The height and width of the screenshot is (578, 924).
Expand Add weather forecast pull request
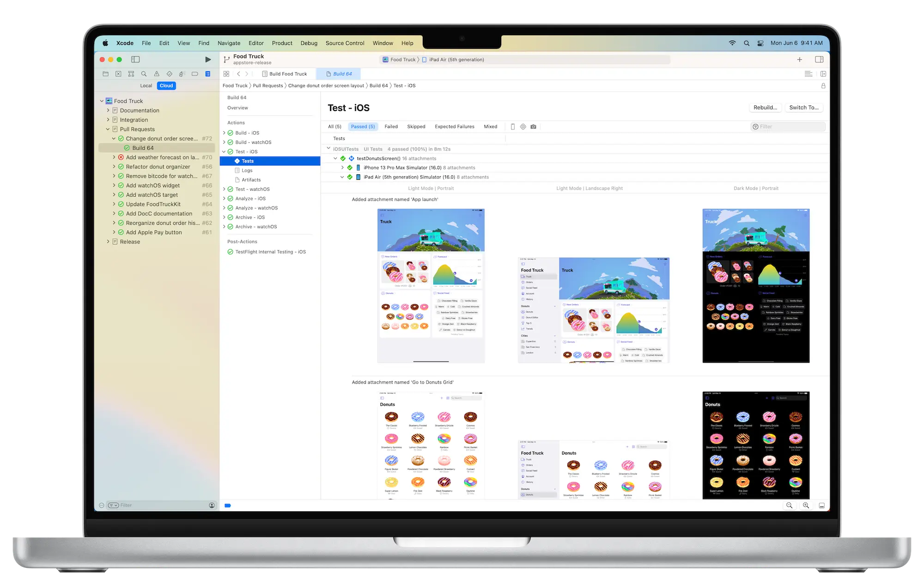[114, 157]
